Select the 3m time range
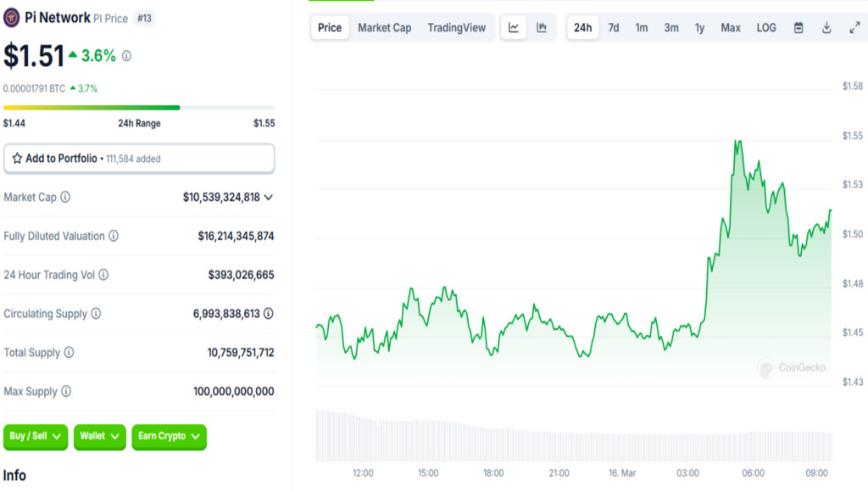This screenshot has height=491, width=868. pos(671,28)
